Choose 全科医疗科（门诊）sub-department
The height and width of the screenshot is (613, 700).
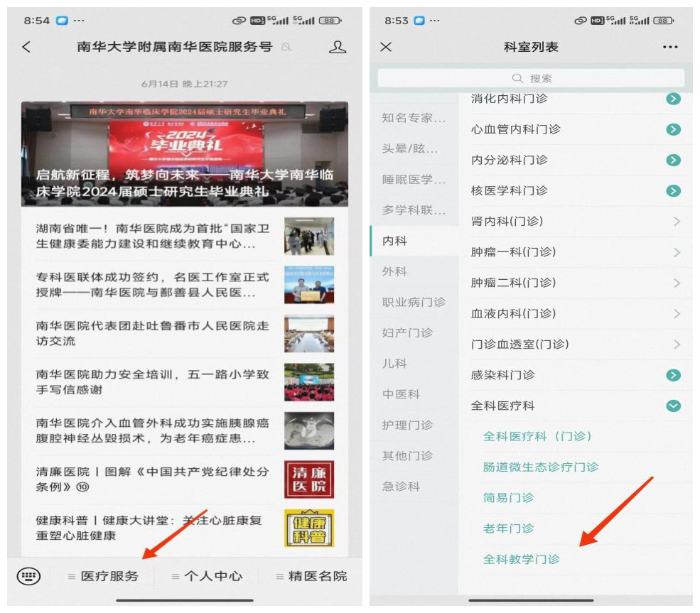click(538, 436)
